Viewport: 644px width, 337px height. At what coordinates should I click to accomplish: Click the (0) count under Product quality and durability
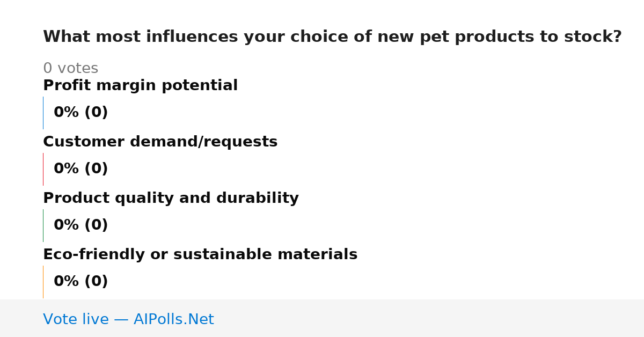pyautogui.click(x=96, y=225)
